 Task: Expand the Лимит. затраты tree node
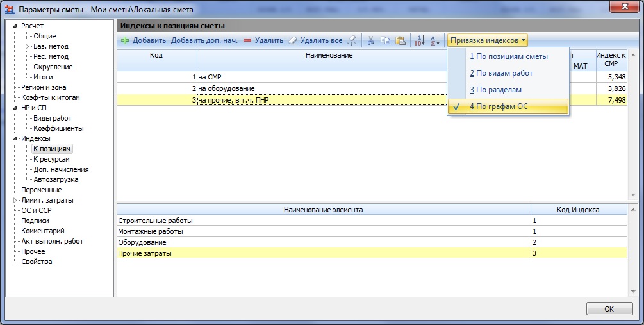click(x=15, y=200)
